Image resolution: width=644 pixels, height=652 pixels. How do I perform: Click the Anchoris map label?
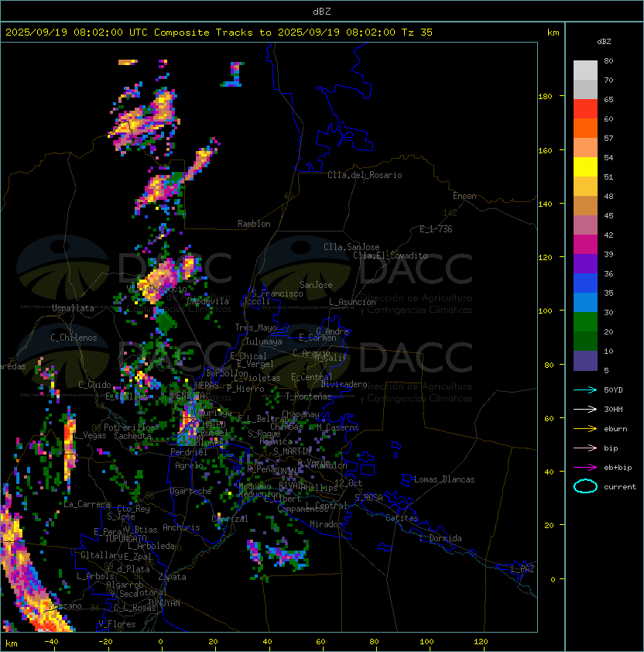pos(181,527)
